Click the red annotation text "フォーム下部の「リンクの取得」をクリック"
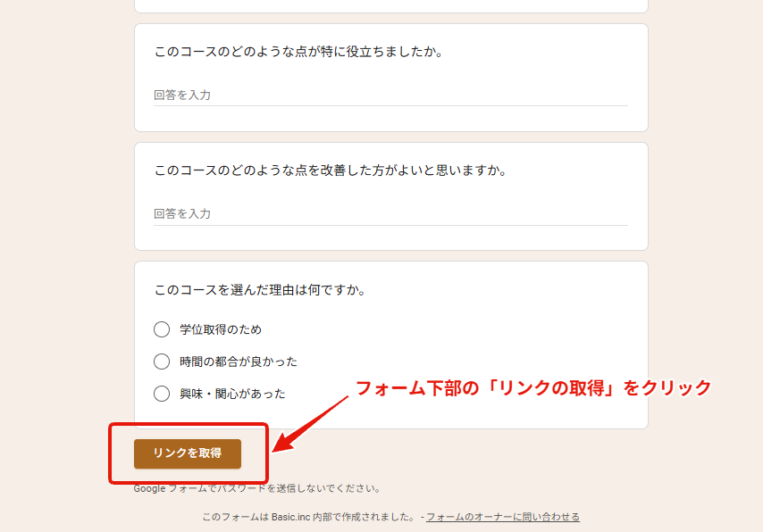Image resolution: width=763 pixels, height=532 pixels. coord(533,388)
